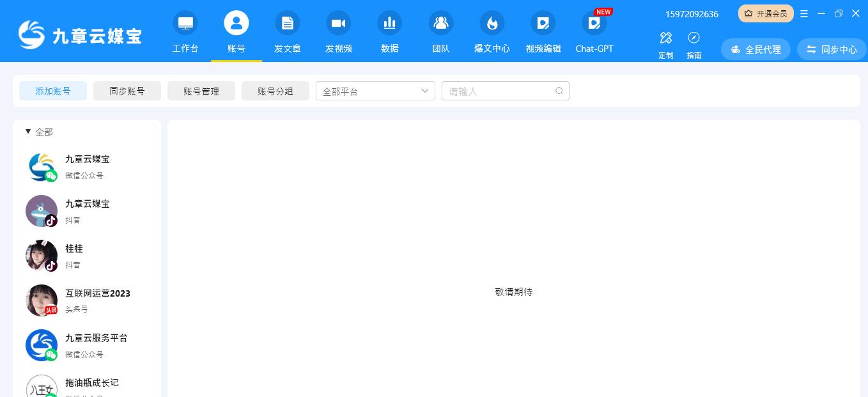Click the 开通会员 membership button
Image resolution: width=868 pixels, height=397 pixels.
pyautogui.click(x=766, y=13)
